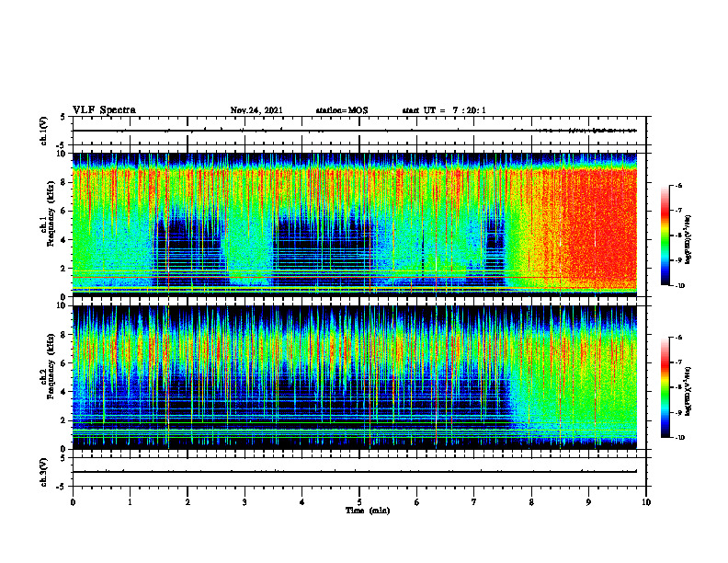This screenshot has height=563, width=728.
Task: Click the time axis tick label '6'
Action: pyautogui.click(x=417, y=502)
